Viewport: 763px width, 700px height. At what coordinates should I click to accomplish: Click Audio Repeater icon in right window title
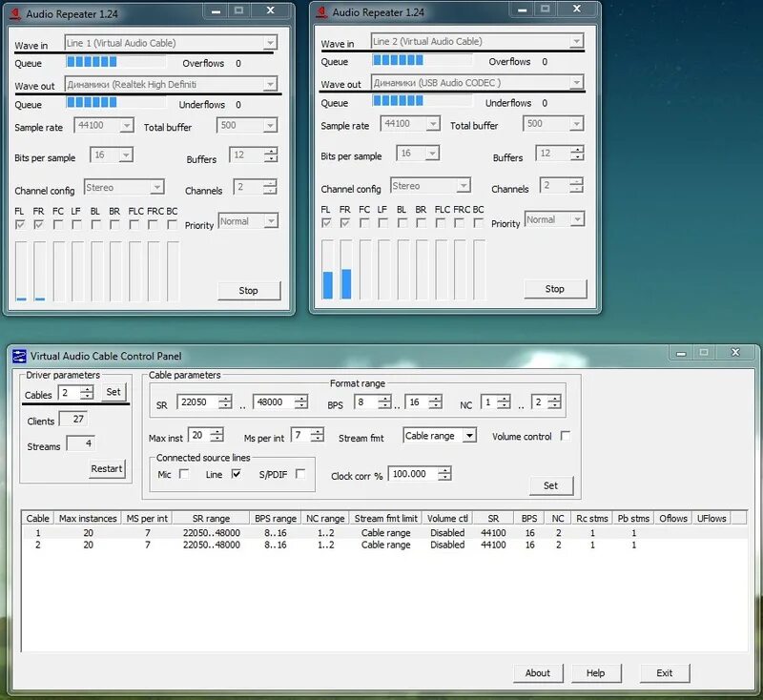point(321,12)
